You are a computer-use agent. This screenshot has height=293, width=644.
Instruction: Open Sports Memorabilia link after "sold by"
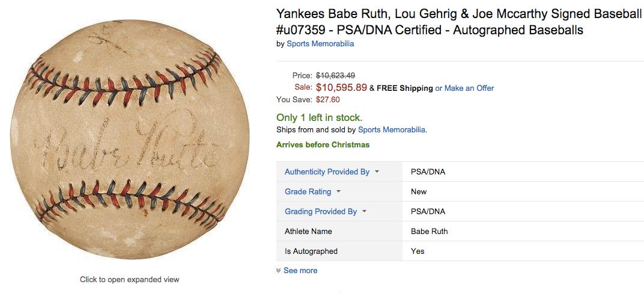392,129
